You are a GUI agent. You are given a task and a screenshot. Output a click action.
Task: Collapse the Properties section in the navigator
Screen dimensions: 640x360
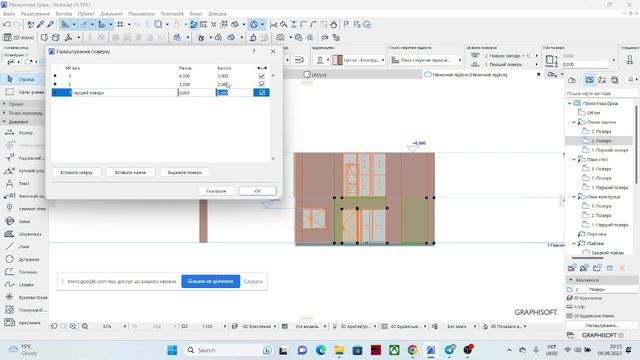point(571,280)
